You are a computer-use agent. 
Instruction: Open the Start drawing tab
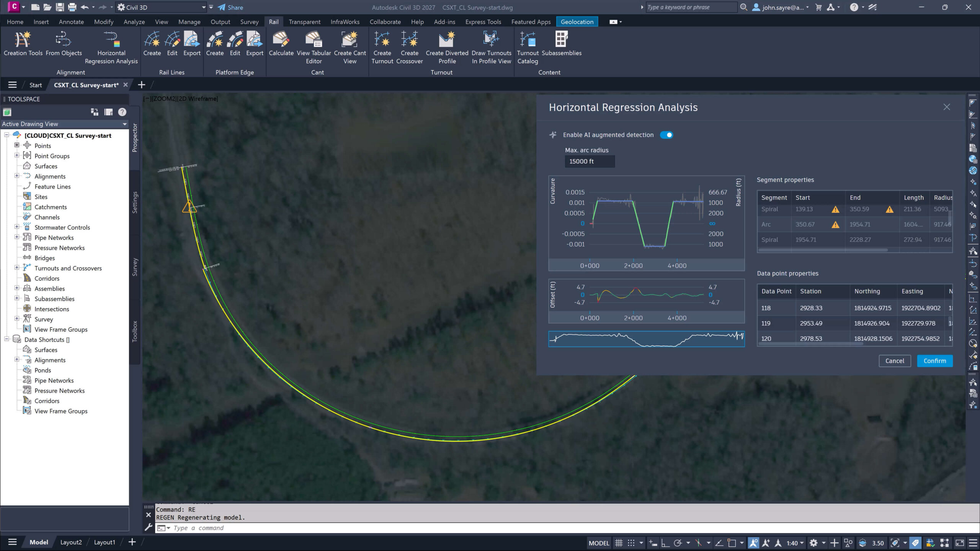[36, 85]
